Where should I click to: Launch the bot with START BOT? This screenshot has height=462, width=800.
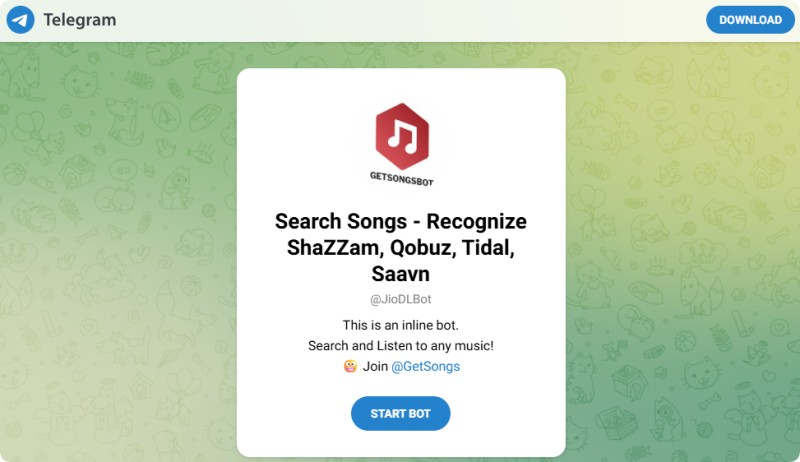pos(401,414)
